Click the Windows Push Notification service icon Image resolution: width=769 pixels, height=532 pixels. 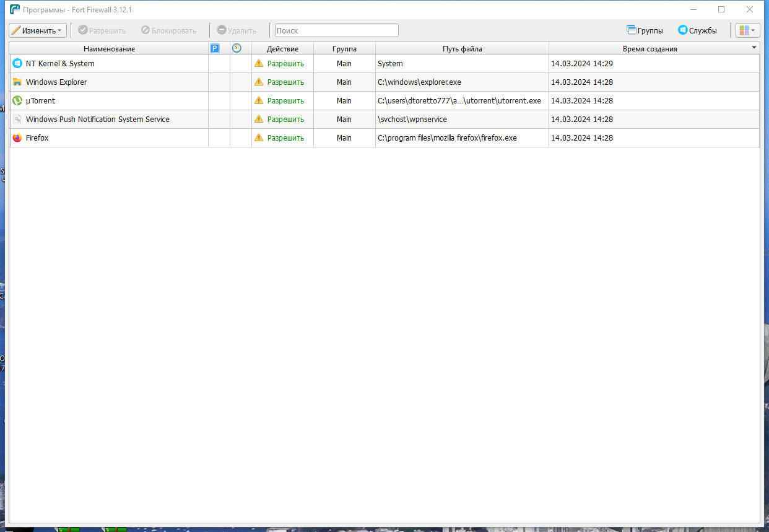click(x=17, y=119)
